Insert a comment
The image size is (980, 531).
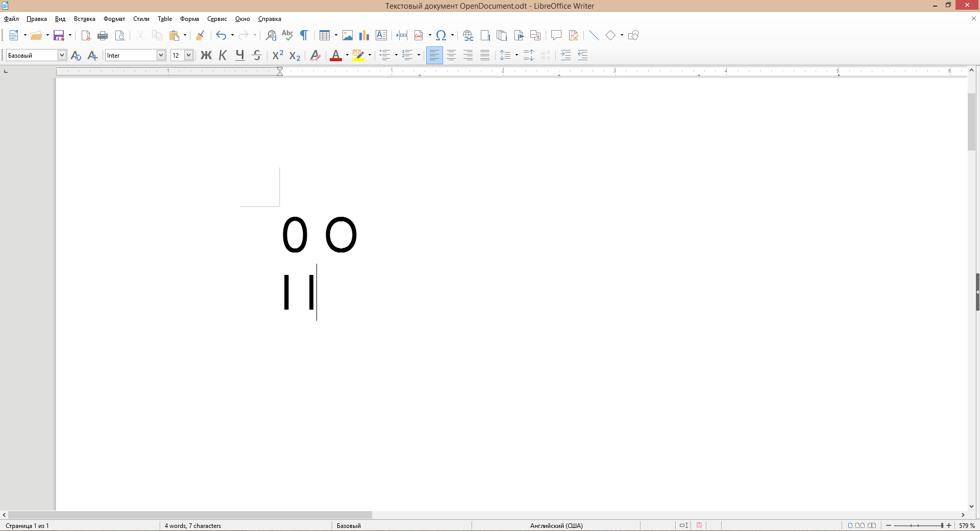[556, 35]
